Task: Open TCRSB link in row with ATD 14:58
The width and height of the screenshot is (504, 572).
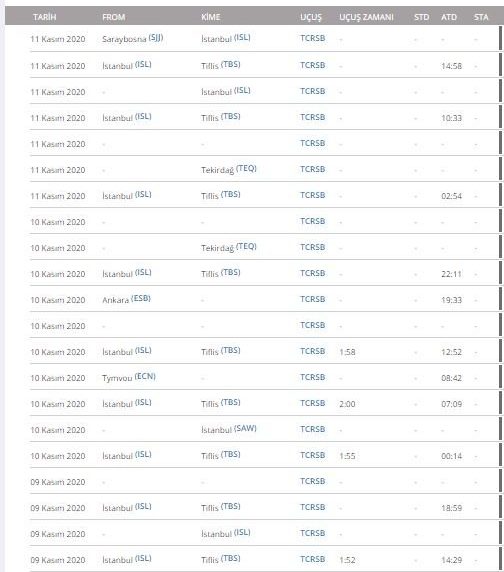Action: point(313,65)
